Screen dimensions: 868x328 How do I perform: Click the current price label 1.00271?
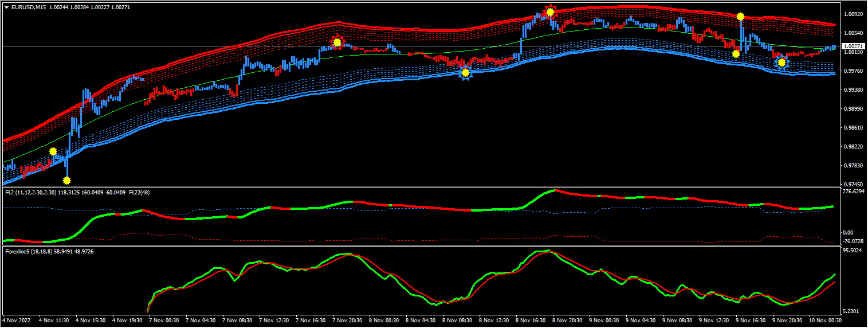(x=854, y=46)
